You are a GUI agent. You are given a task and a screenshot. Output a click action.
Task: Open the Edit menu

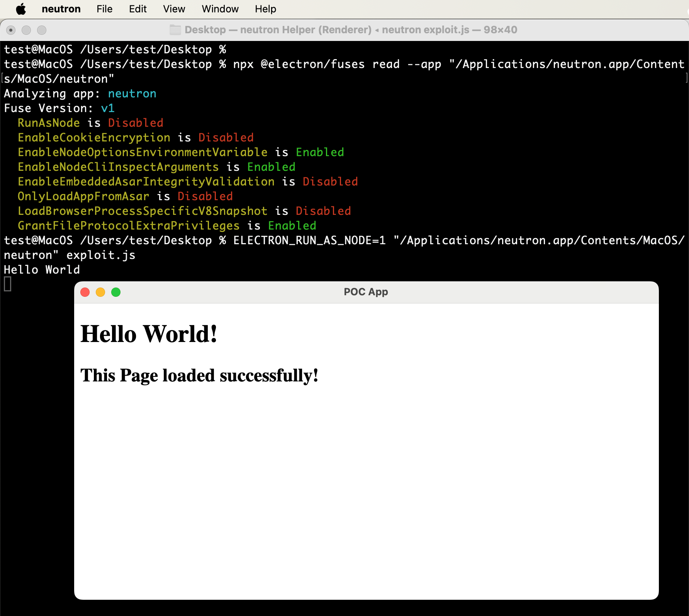[x=138, y=9]
